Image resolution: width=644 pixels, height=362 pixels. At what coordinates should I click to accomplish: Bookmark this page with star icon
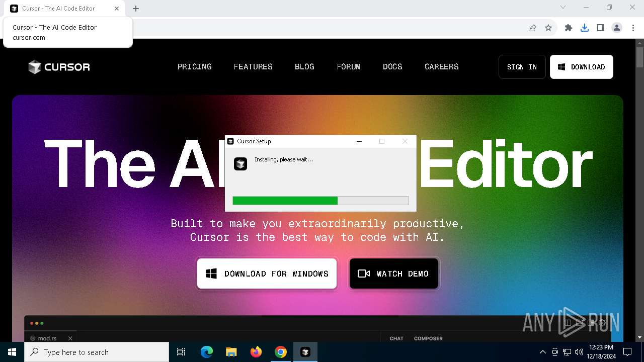tap(548, 28)
